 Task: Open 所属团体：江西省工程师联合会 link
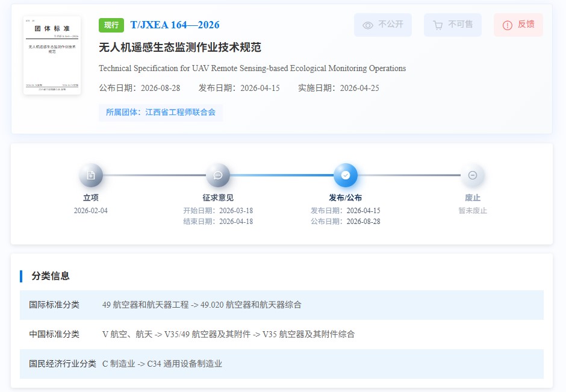(x=161, y=113)
